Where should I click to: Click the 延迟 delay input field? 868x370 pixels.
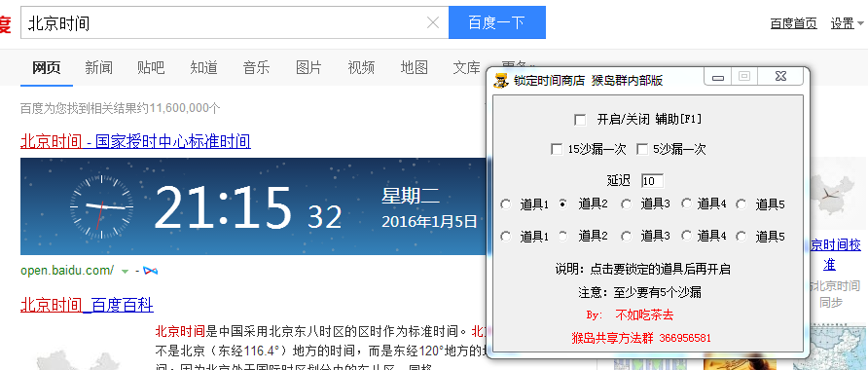point(652,180)
